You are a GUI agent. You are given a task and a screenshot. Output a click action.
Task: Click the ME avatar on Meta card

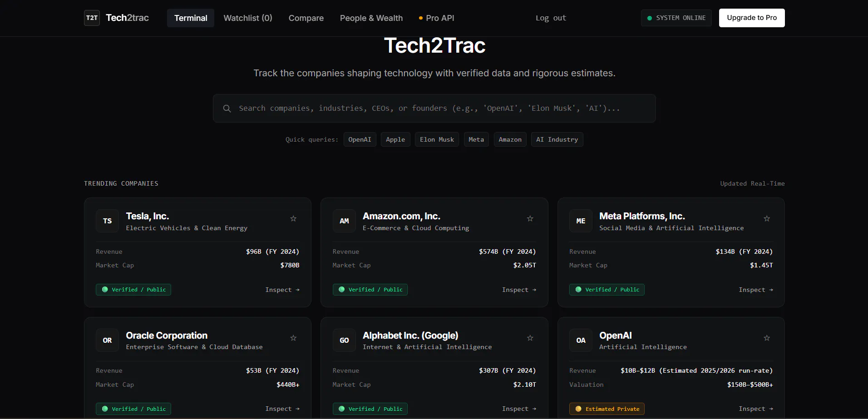581,221
